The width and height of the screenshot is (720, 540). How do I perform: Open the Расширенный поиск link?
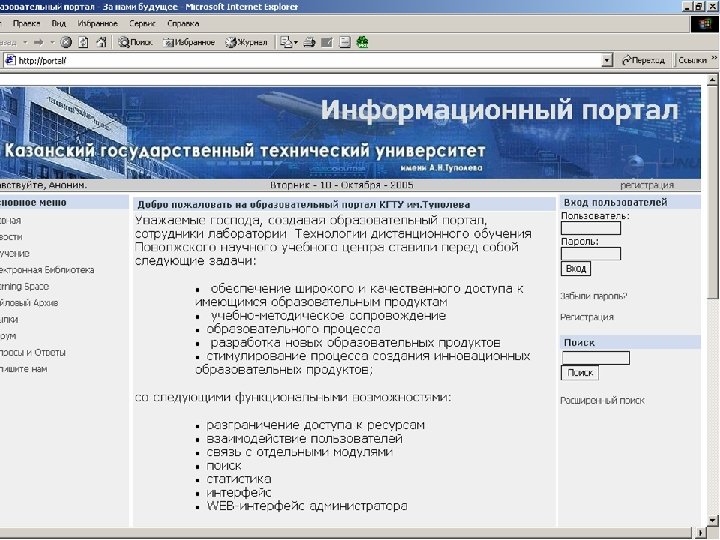pyautogui.click(x=602, y=400)
